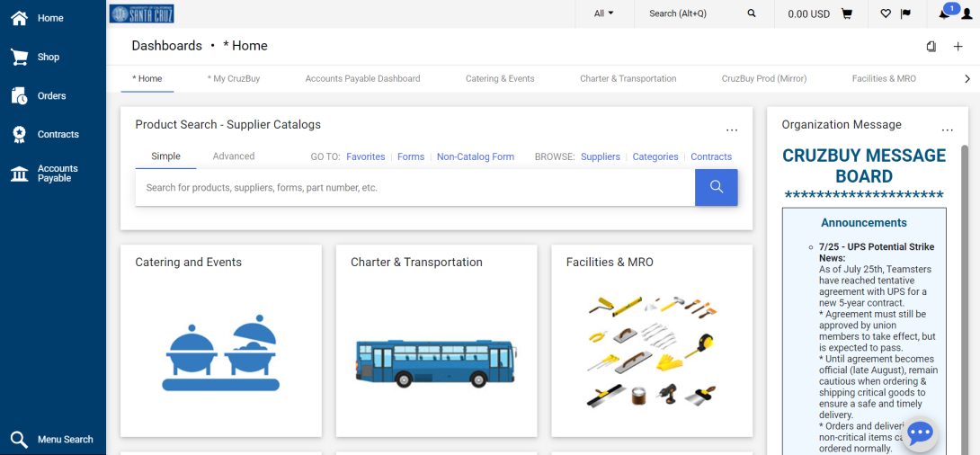Open the Accounts Payable bank icon
Image resolution: width=980 pixels, height=455 pixels.
coord(20,174)
